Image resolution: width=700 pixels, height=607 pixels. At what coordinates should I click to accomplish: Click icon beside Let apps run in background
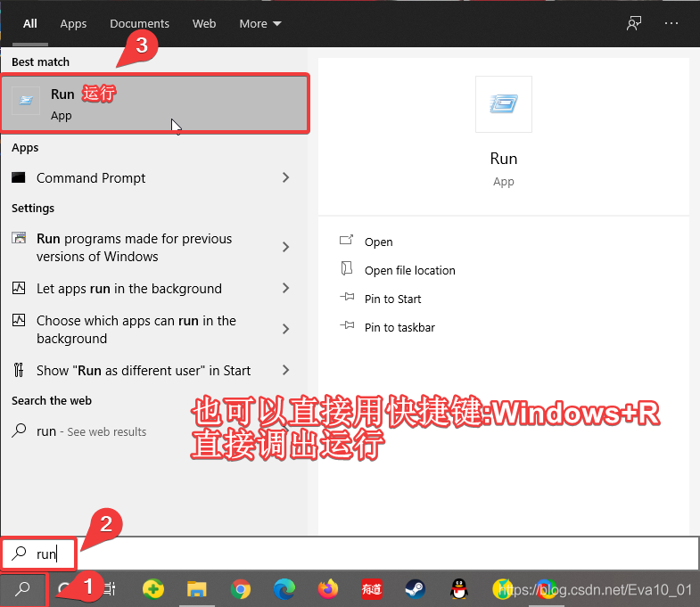(x=19, y=288)
